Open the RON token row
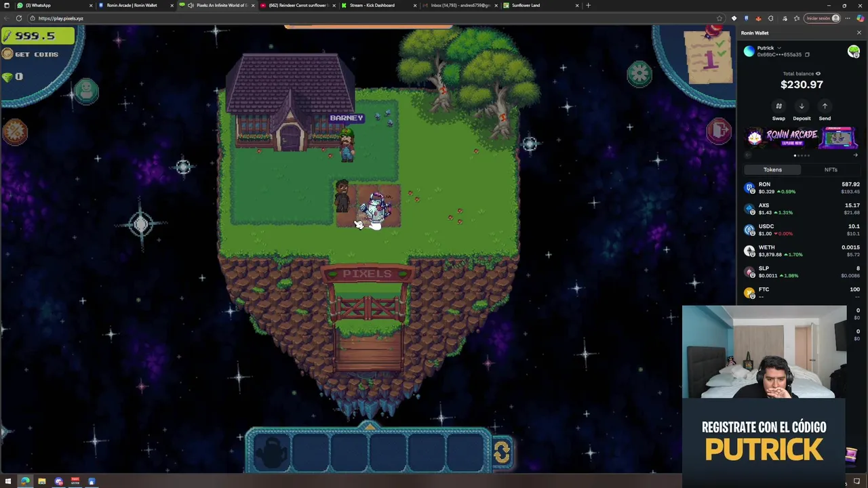 point(802,188)
